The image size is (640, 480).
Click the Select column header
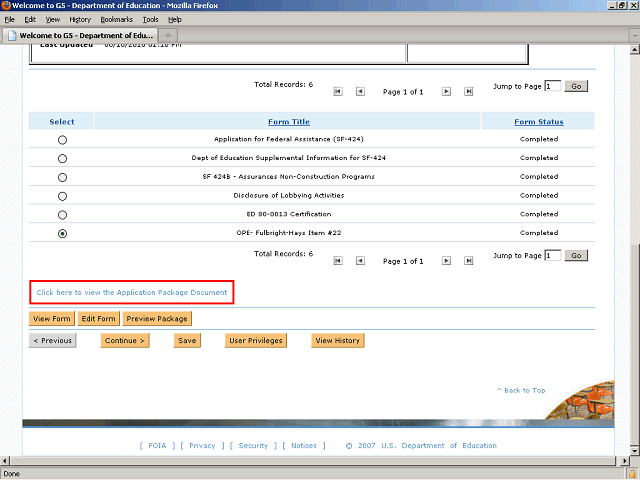pos(62,122)
